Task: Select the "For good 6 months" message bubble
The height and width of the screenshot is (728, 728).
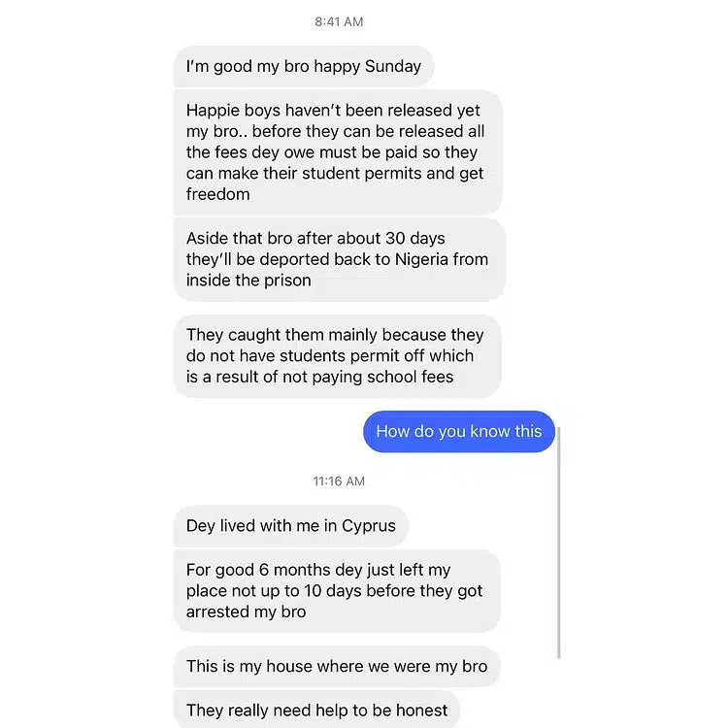Action: coord(336,590)
